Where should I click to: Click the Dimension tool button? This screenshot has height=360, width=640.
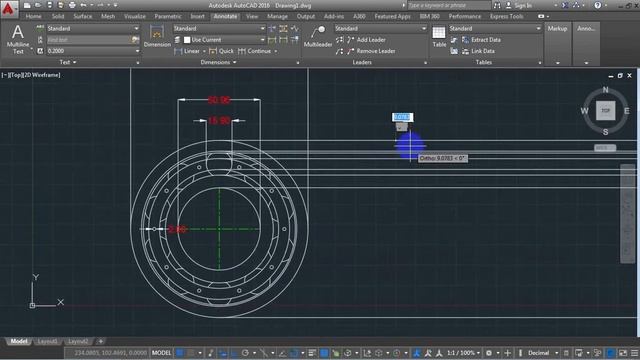pyautogui.click(x=157, y=36)
